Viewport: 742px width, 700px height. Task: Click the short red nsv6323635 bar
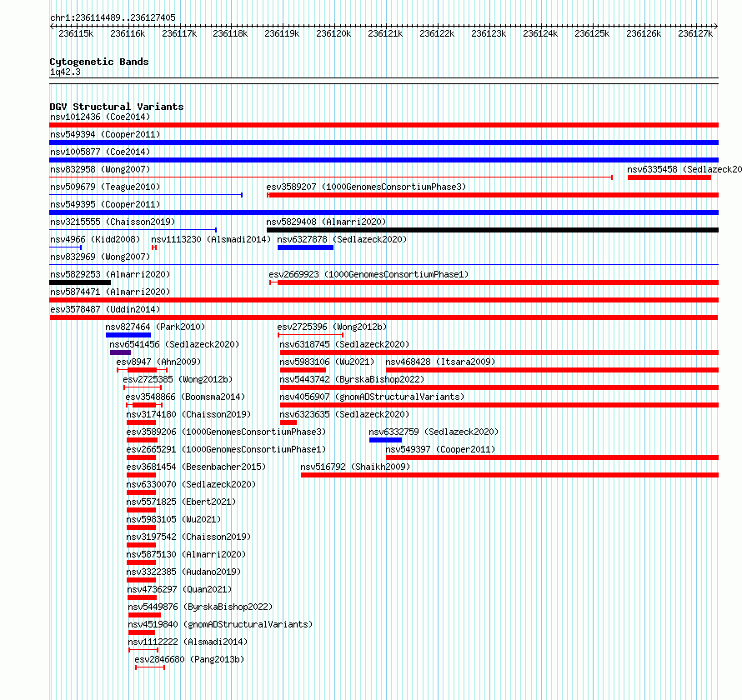[288, 422]
